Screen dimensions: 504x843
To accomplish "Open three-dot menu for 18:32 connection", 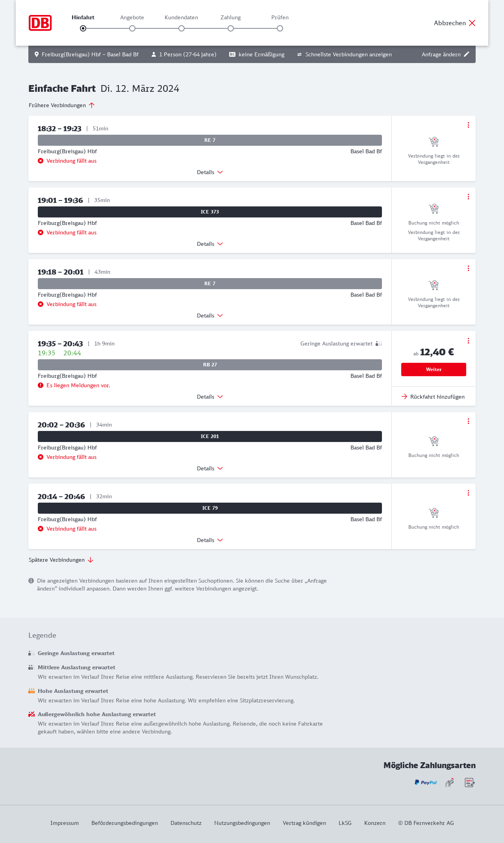I will [x=468, y=125].
